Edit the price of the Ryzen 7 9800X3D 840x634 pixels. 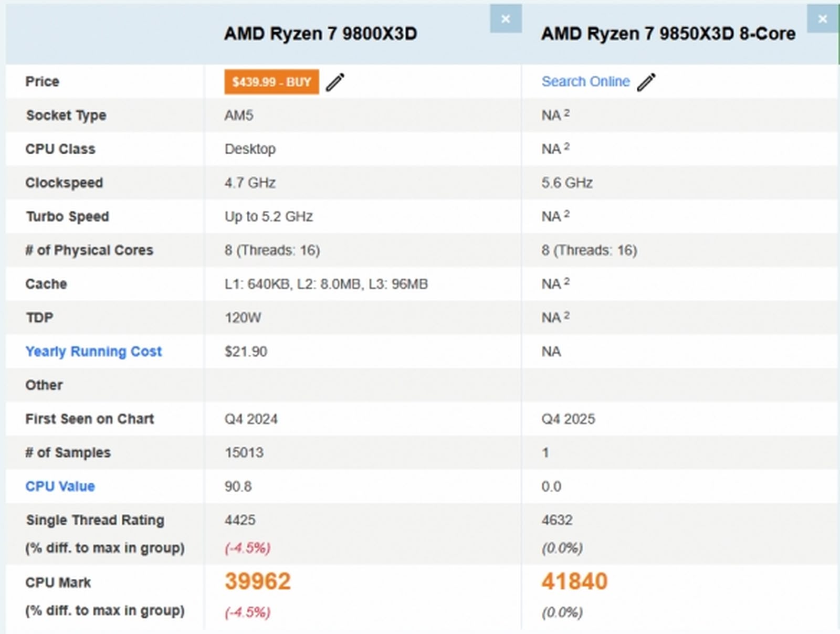335,81
